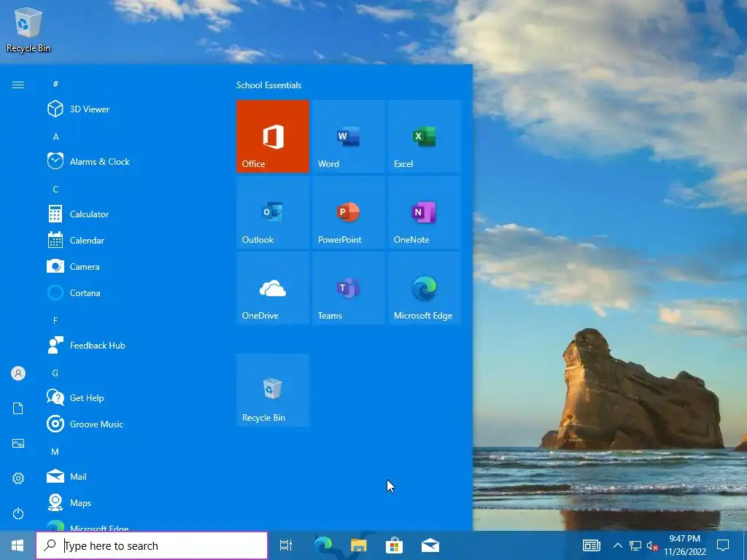The image size is (747, 560).
Task: Open the OneNote tile
Action: [425, 212]
